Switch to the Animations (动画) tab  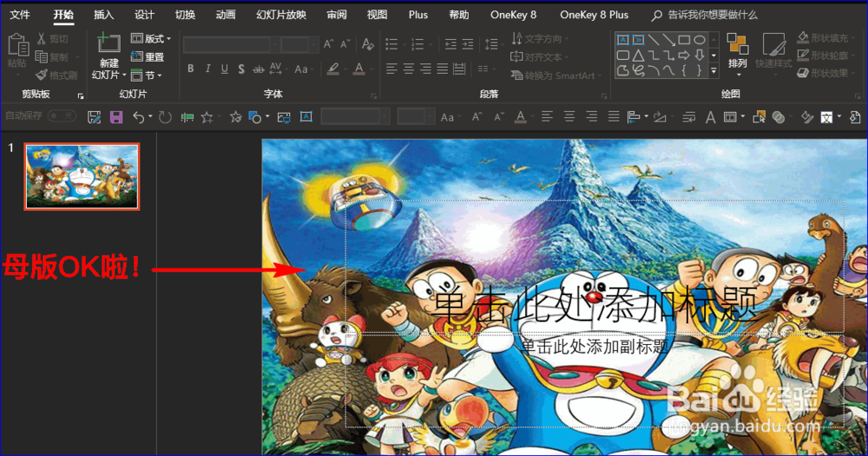(226, 15)
